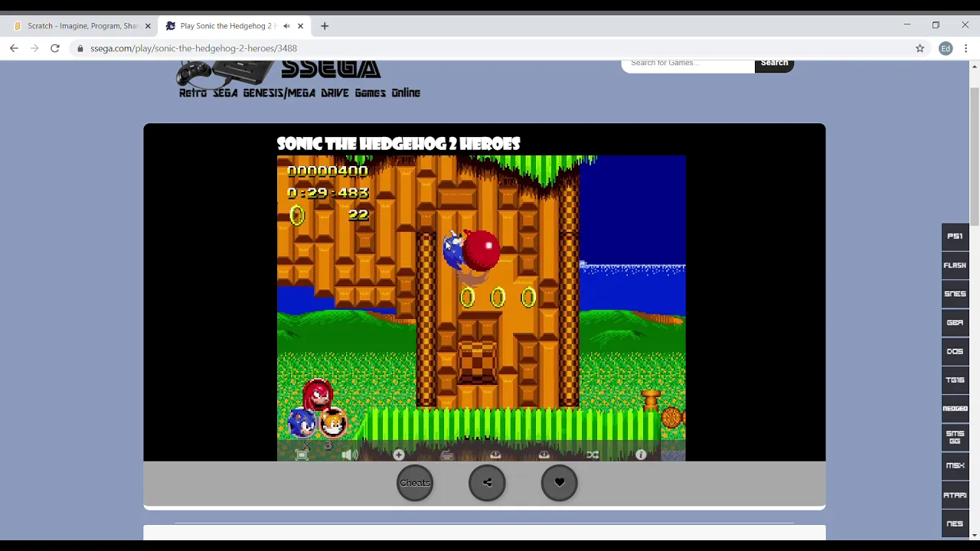Viewport: 980px width, 551px height.
Task: Open a new browser tab
Action: coord(325,26)
